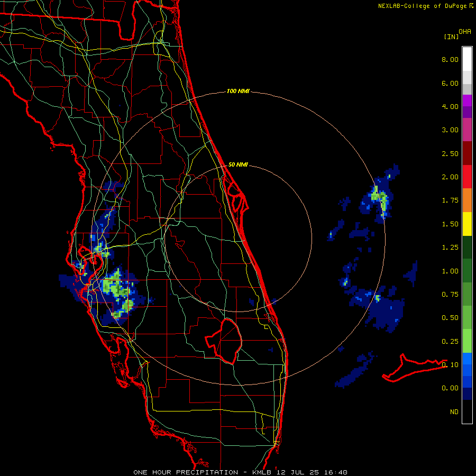The height and width of the screenshot is (476, 476).
Task: Pick the white swatch at legend top
Action: point(467,59)
